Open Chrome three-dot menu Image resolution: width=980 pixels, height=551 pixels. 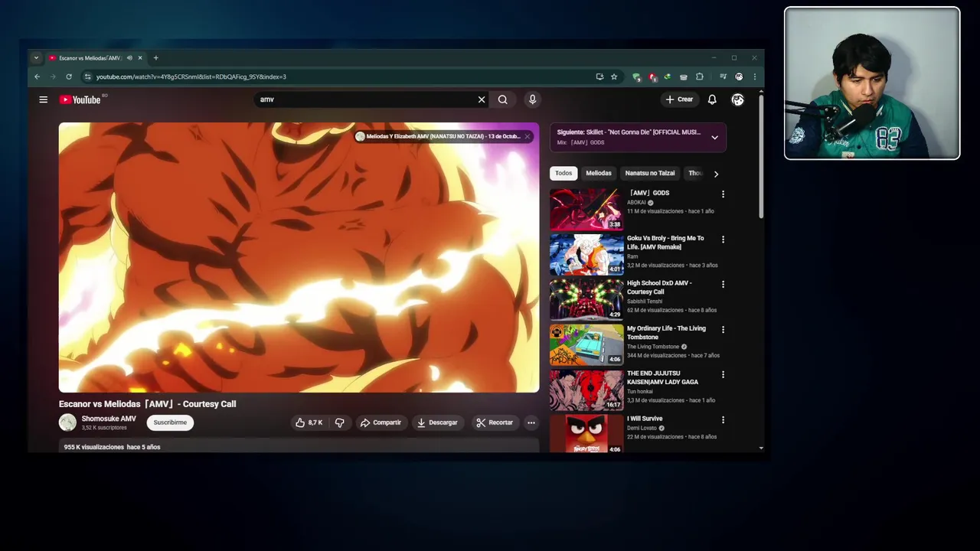[755, 77]
